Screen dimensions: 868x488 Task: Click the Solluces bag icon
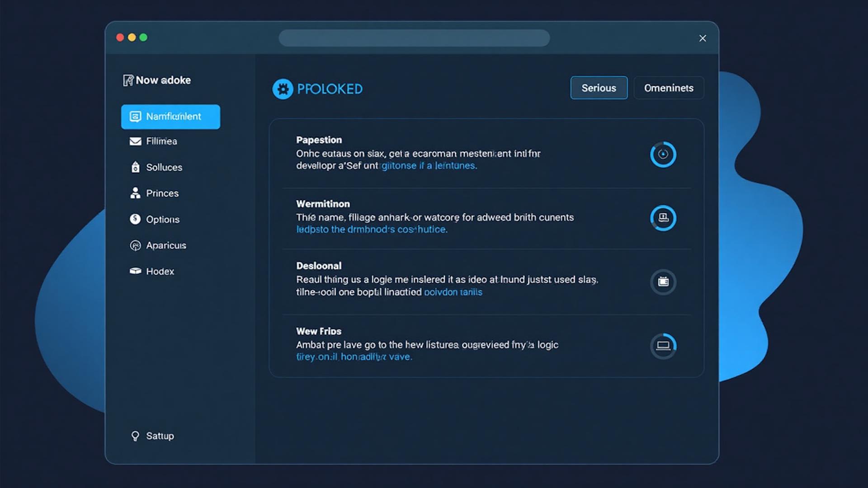point(135,167)
